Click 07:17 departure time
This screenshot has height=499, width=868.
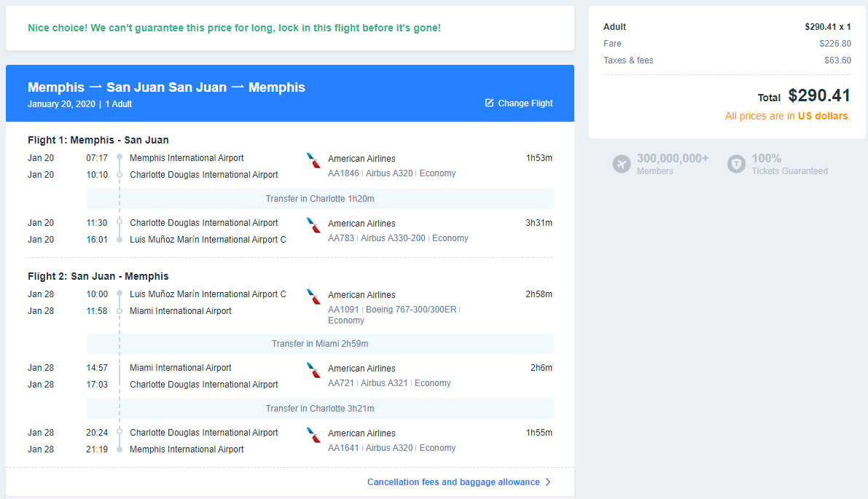(97, 157)
